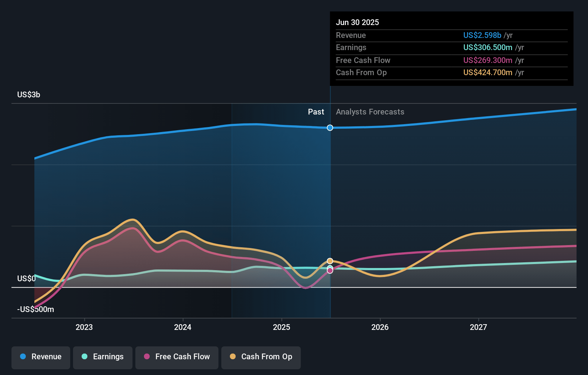The height and width of the screenshot is (375, 588).
Task: Click the -US$500m y-axis label
Action: [x=35, y=309]
